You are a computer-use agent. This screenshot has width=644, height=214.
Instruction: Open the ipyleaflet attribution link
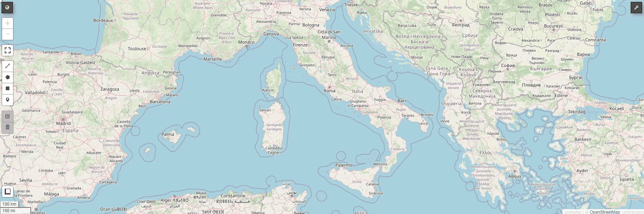coord(573,212)
